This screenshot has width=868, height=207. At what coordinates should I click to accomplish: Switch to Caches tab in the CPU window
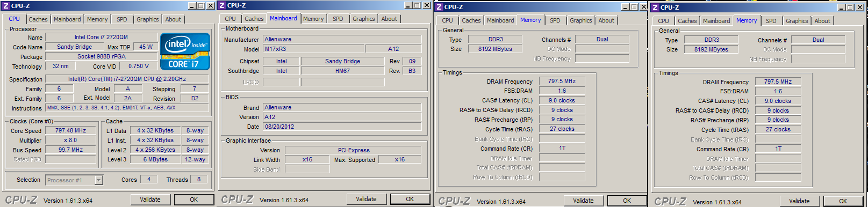tap(38, 19)
